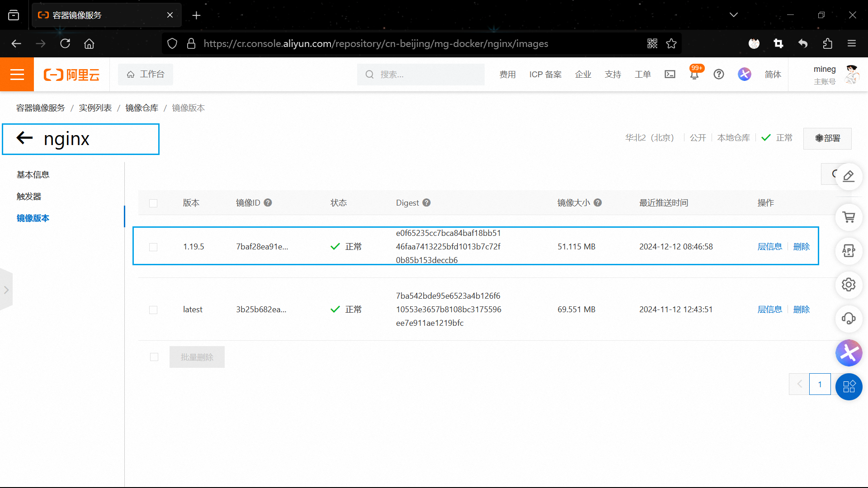Open the browser application menu
Image resolution: width=868 pixels, height=488 pixels.
click(x=852, y=43)
